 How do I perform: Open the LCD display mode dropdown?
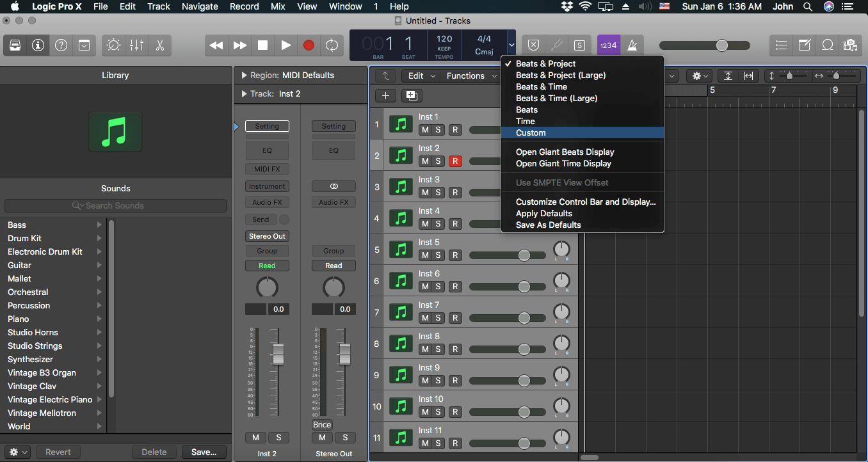pyautogui.click(x=511, y=45)
